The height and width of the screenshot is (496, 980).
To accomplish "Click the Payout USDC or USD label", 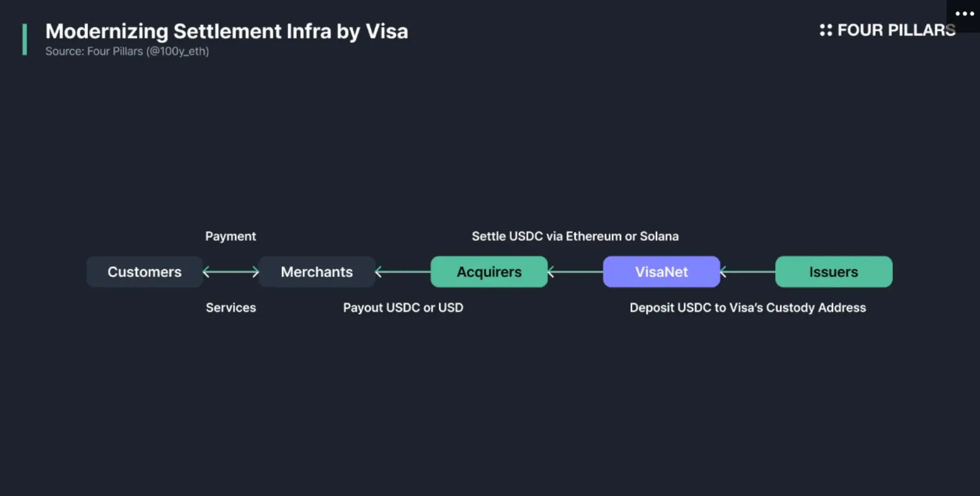I will point(403,308).
